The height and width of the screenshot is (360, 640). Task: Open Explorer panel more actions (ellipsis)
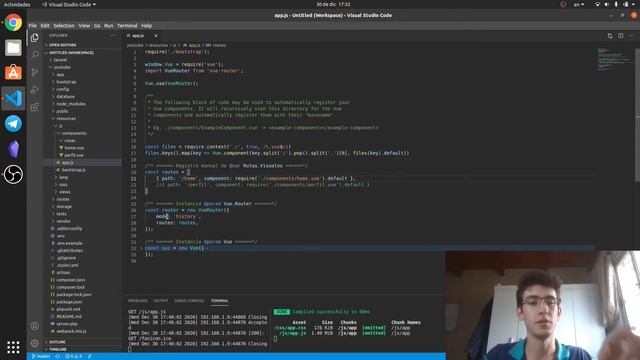coord(113,36)
